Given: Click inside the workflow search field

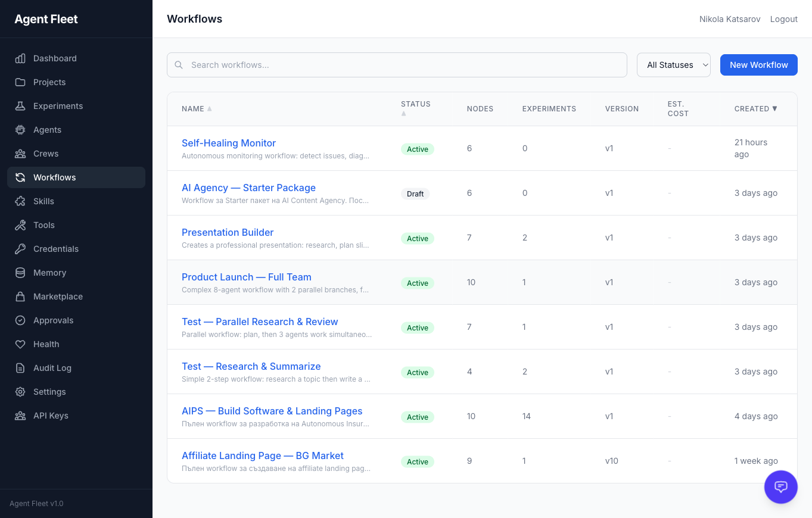Looking at the screenshot, I should [x=397, y=64].
